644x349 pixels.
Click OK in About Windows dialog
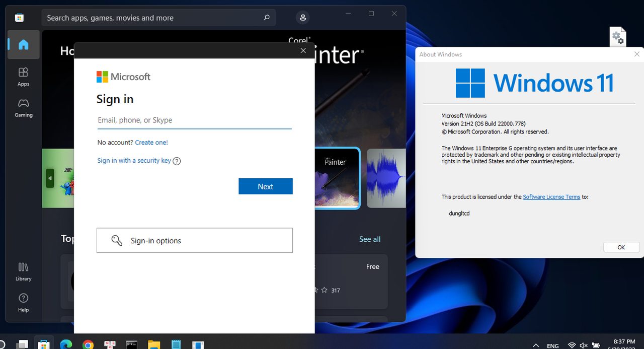pyautogui.click(x=621, y=247)
